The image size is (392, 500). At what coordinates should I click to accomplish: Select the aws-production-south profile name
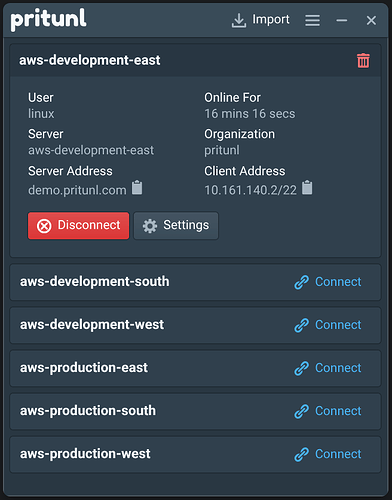(x=88, y=411)
